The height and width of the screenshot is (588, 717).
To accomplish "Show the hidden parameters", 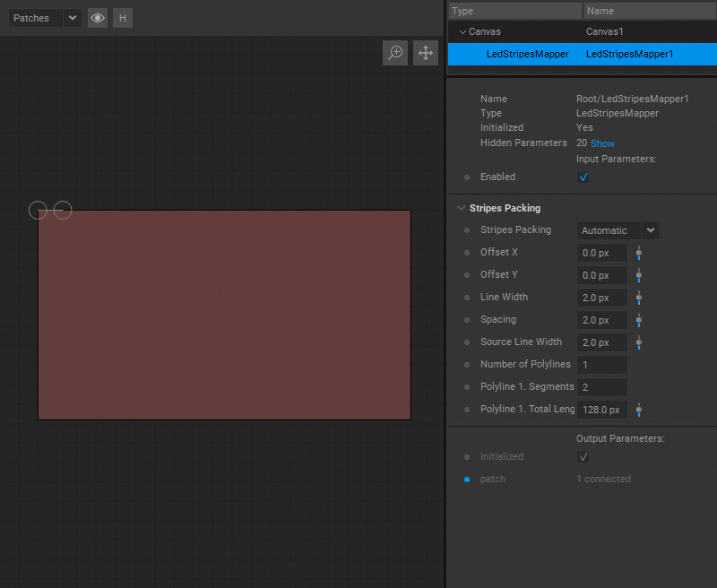I will 602,143.
